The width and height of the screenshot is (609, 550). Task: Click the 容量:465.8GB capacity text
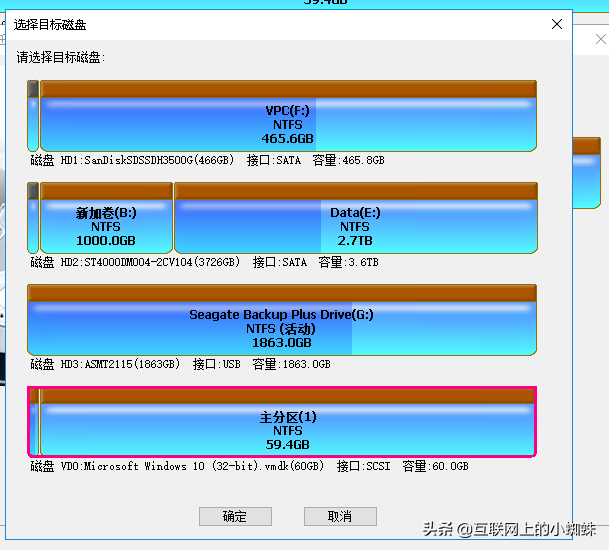coord(348,160)
